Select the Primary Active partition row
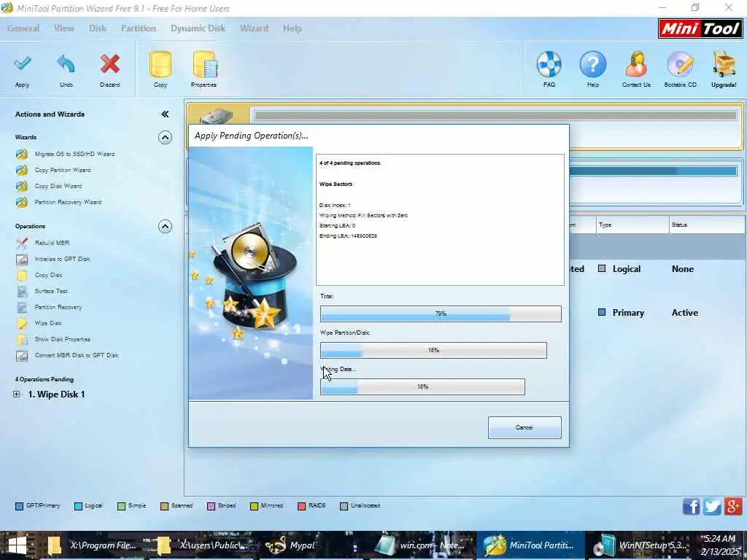The image size is (747, 560). click(657, 313)
